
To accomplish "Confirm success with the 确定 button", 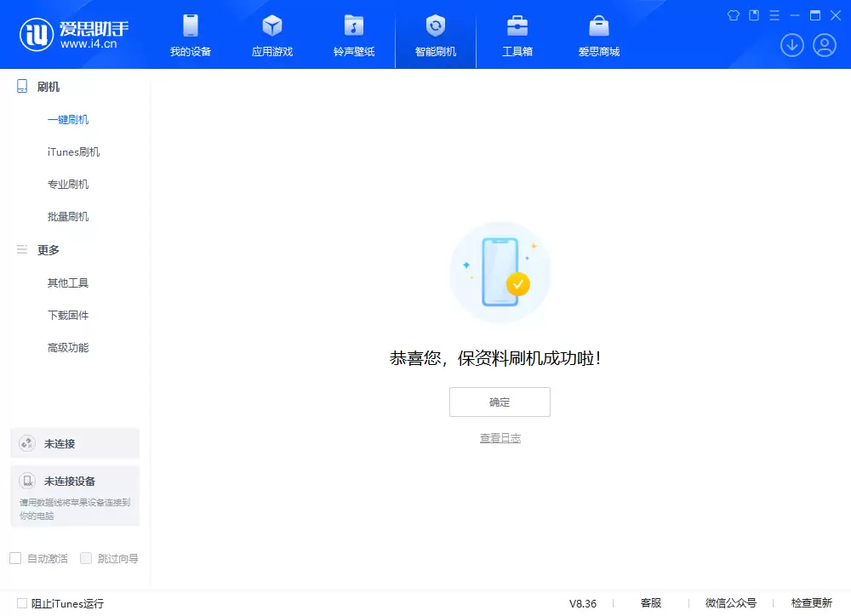I will (500, 402).
